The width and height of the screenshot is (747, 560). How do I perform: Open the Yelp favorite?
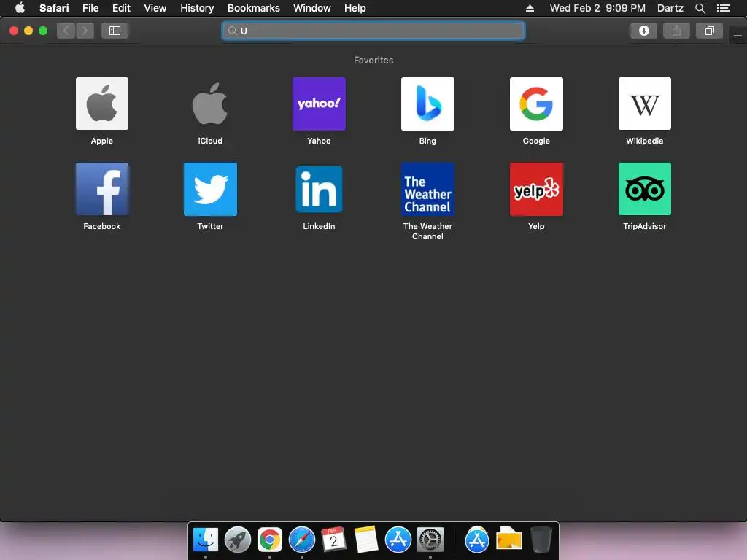point(536,189)
